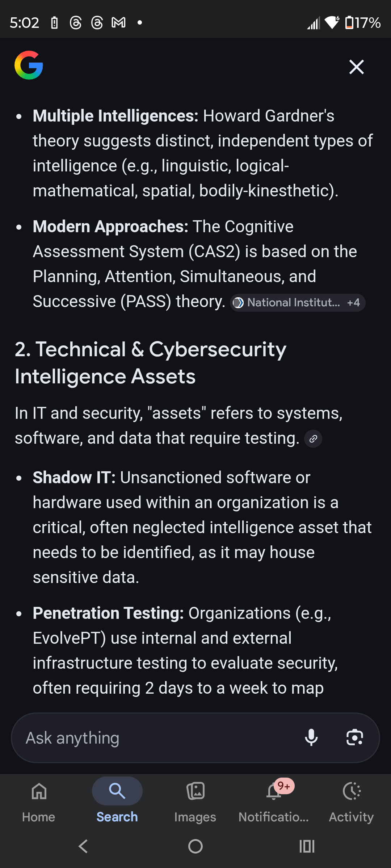Open the National Institut... source chip
Image resolution: width=391 pixels, height=868 pixels.
pos(288,303)
